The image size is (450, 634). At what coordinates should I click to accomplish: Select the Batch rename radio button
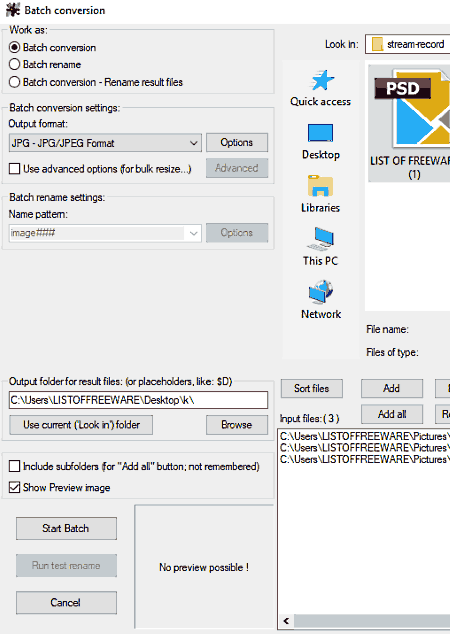15,64
